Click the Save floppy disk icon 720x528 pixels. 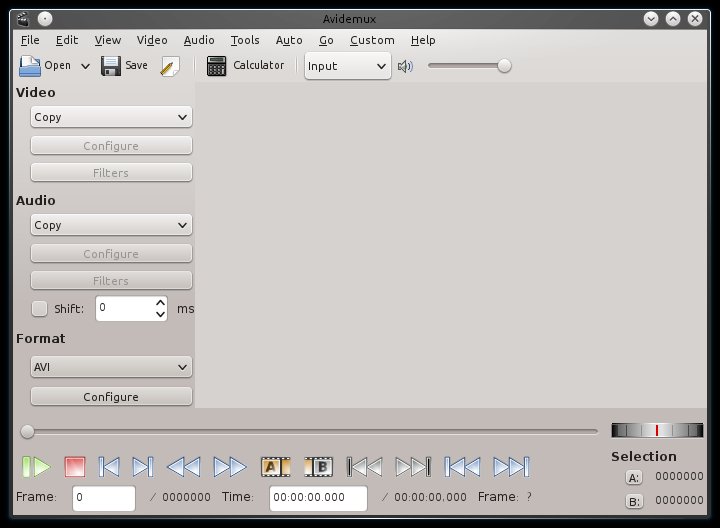(x=111, y=66)
